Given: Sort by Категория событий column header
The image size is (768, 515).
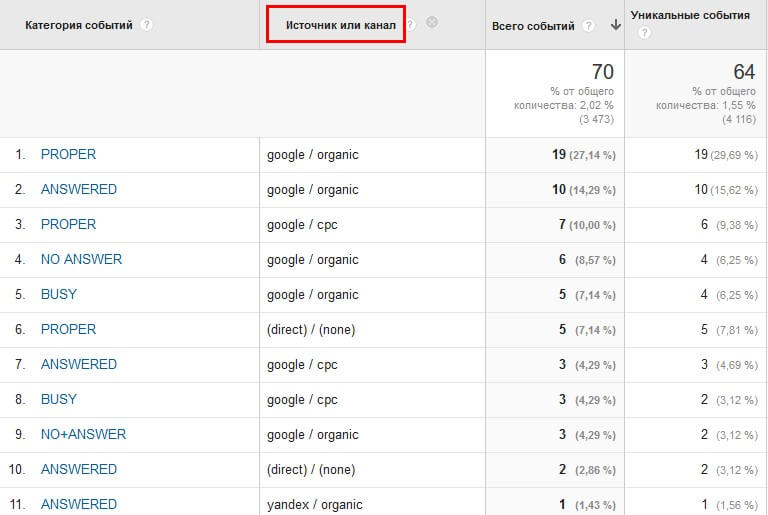Looking at the screenshot, I should pyautogui.click(x=79, y=25).
